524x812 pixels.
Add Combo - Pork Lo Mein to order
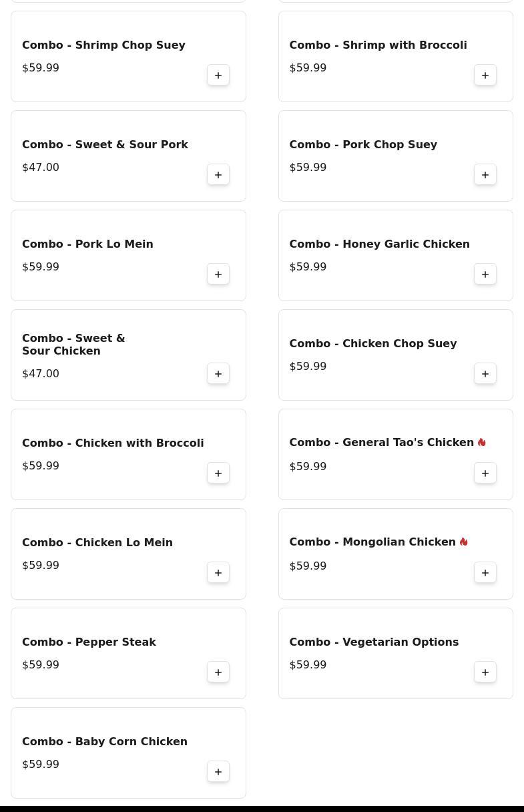point(218,274)
